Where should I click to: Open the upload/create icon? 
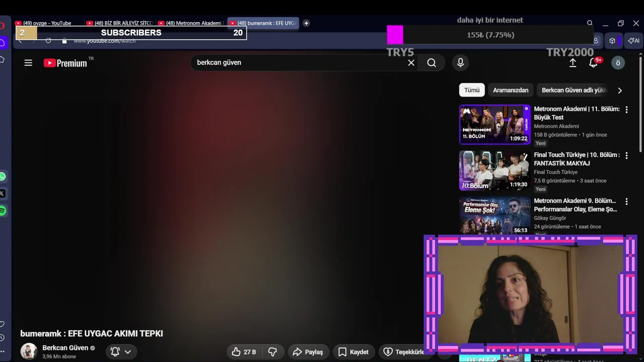tap(573, 63)
